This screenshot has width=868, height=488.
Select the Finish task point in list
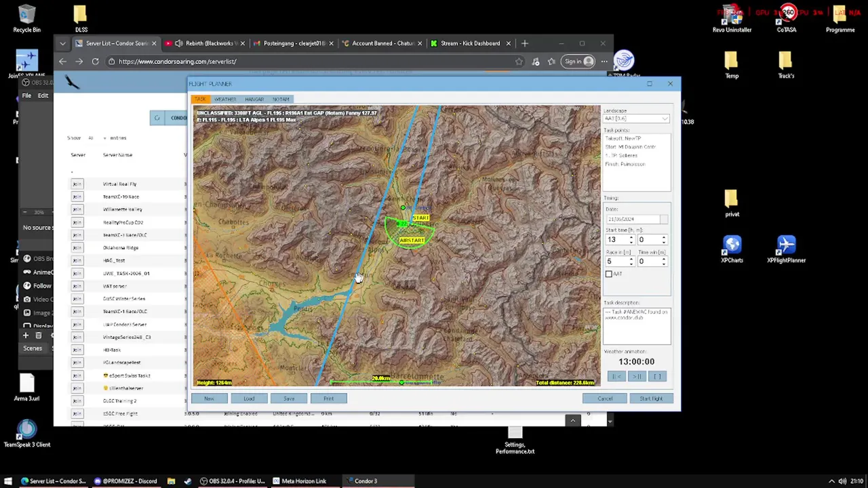click(625, 164)
